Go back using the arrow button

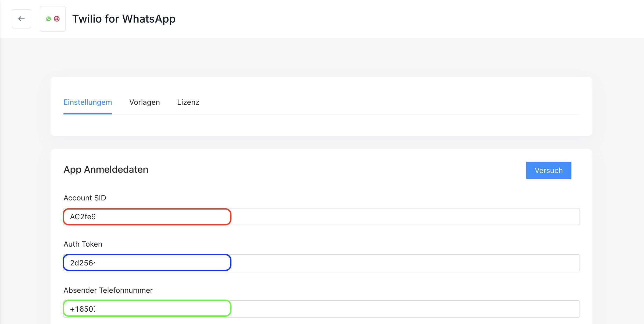(x=22, y=19)
